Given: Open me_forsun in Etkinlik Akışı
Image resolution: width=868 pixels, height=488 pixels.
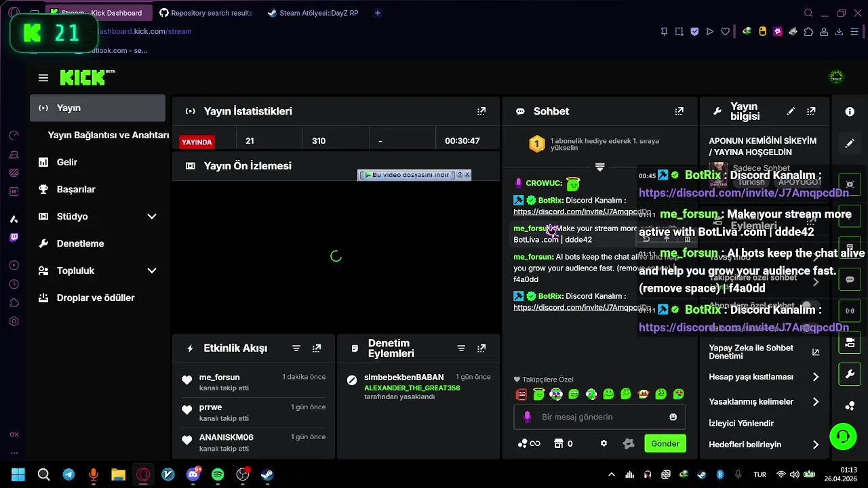Looking at the screenshot, I should click(219, 378).
